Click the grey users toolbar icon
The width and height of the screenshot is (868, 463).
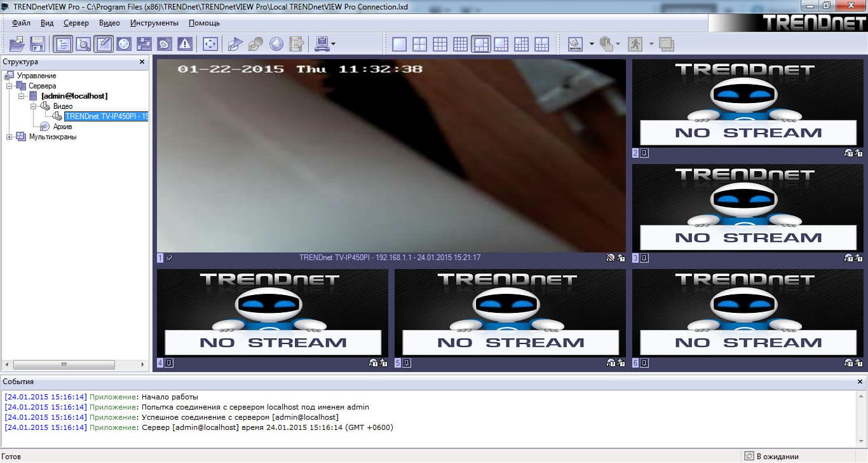tap(256, 44)
